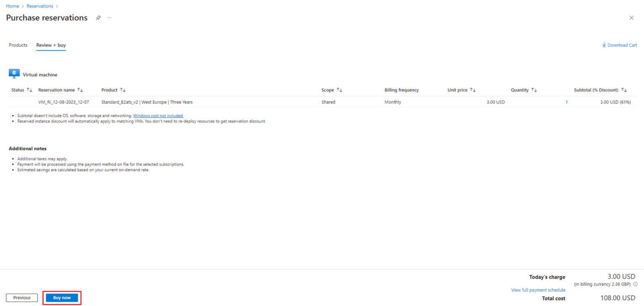
Task: Click the Buy now button
Action: point(62,297)
